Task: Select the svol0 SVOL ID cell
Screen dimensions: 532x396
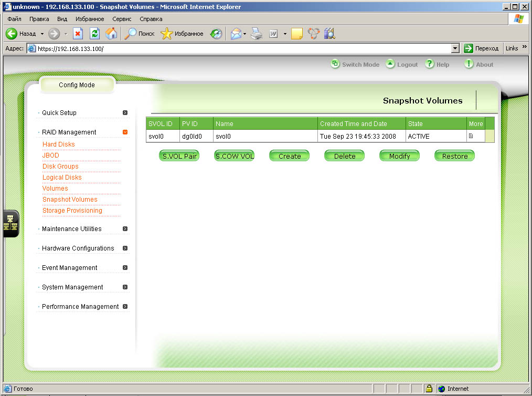Action: [163, 136]
